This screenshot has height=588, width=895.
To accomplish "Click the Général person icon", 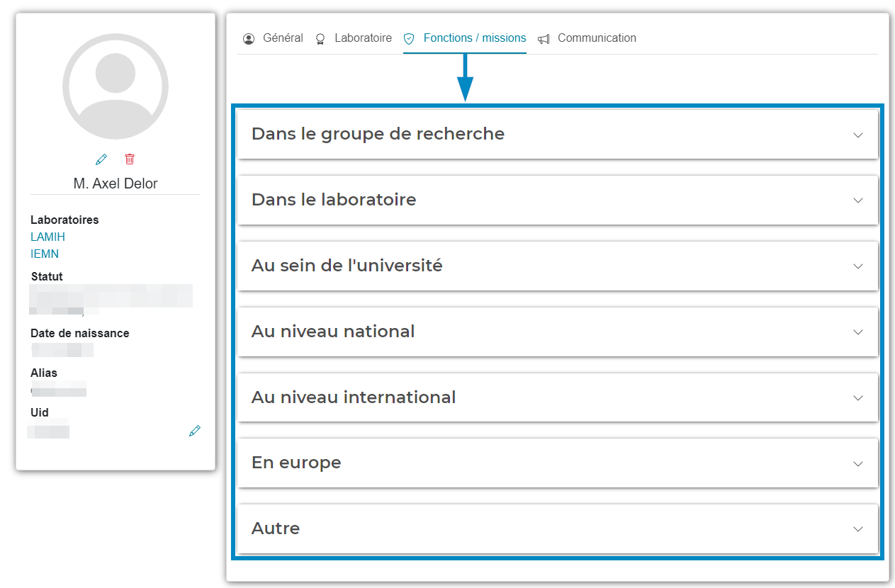I will point(248,39).
